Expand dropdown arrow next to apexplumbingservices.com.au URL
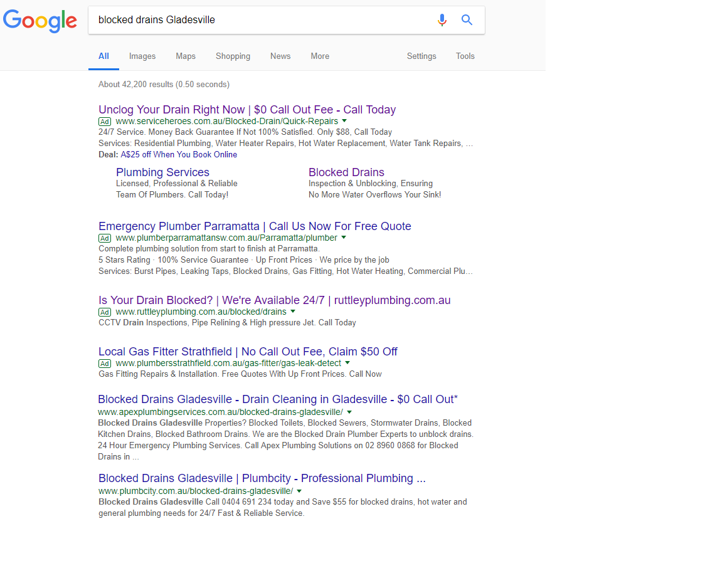 pyautogui.click(x=349, y=412)
